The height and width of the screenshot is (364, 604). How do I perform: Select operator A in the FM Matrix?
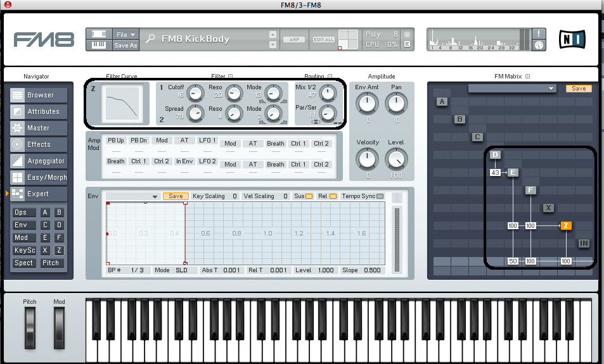point(442,101)
